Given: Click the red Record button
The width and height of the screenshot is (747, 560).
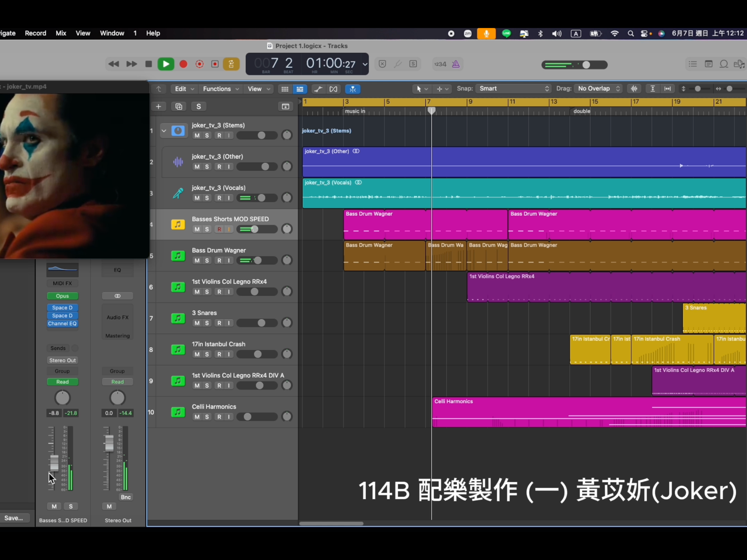Looking at the screenshot, I should 183,64.
